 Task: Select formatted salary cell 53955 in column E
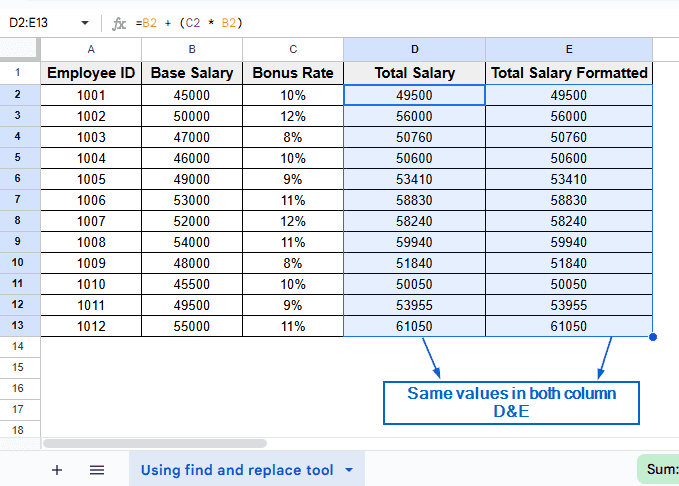[569, 305]
